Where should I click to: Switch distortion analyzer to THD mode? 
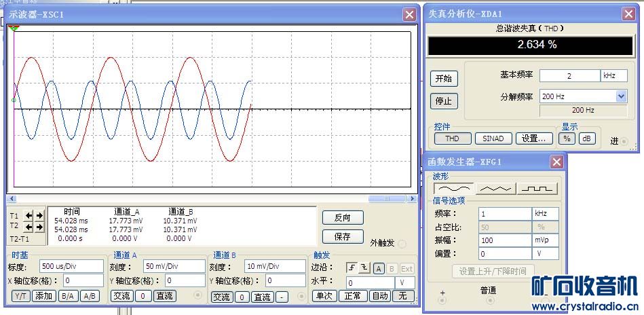(x=452, y=138)
